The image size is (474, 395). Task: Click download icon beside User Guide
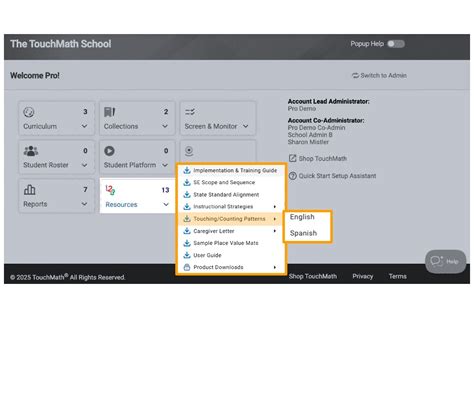tap(187, 255)
